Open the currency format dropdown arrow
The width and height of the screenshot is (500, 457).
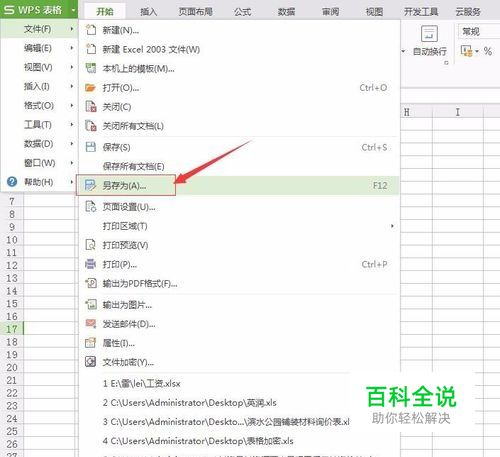click(477, 51)
